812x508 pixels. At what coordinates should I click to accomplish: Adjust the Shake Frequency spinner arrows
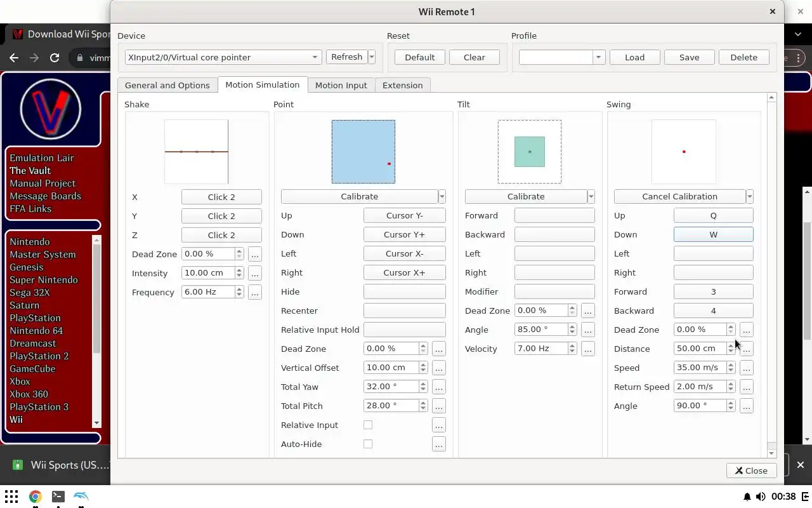point(239,292)
